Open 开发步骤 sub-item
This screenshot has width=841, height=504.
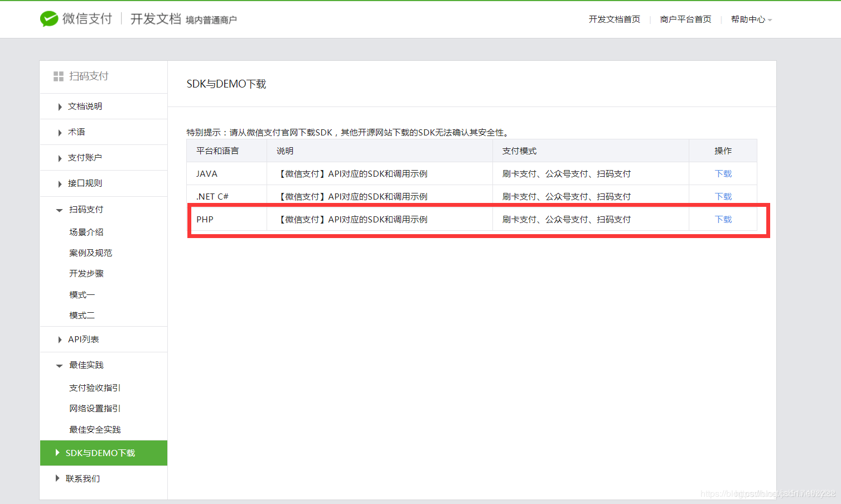pos(86,273)
